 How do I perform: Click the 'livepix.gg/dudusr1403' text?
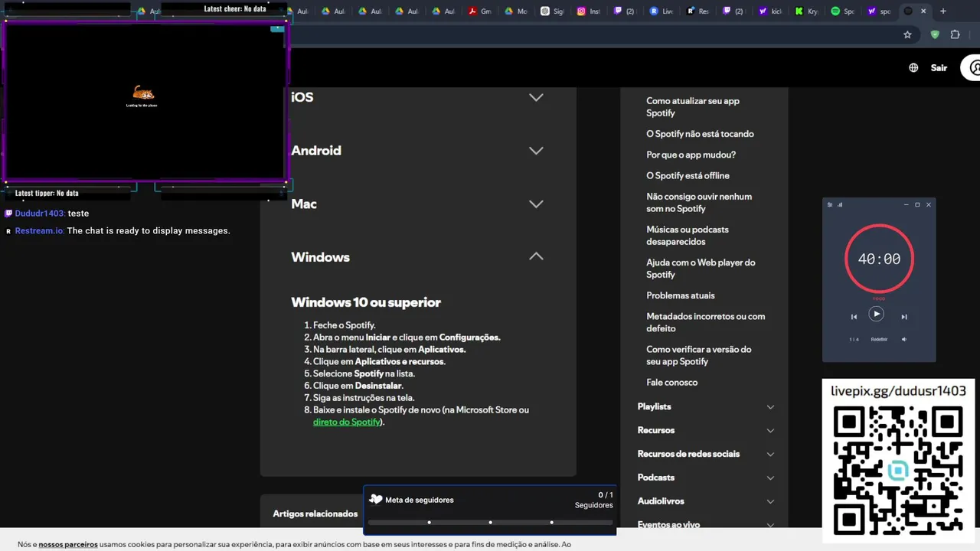pos(898,391)
